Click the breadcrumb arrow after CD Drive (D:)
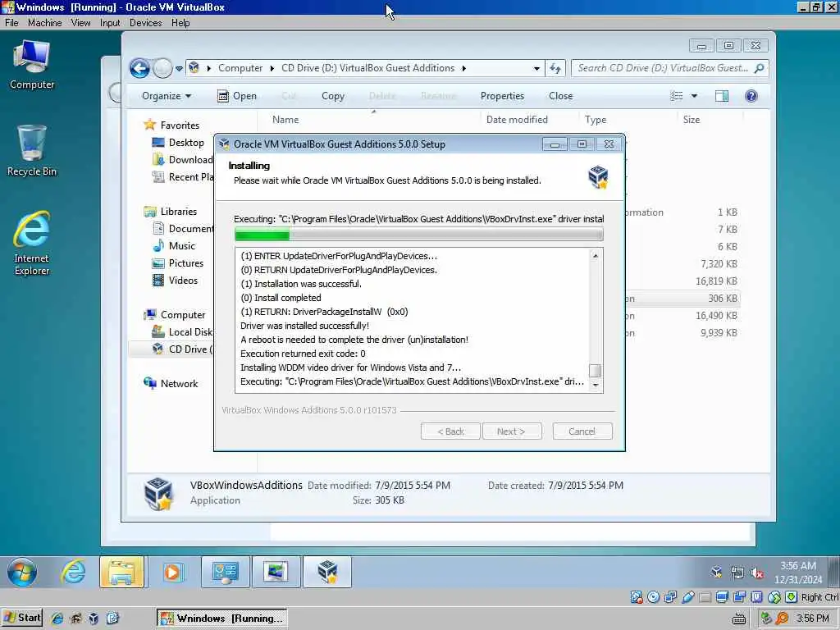The image size is (840, 630). [464, 68]
